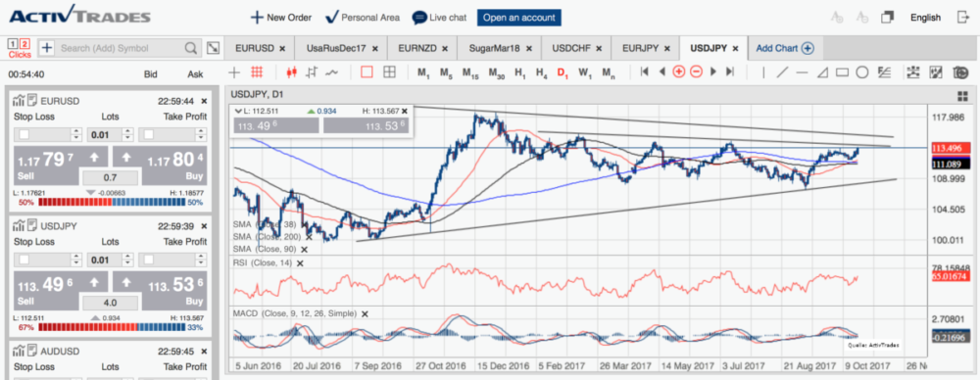Image resolution: width=980 pixels, height=380 pixels.
Task: Switch to two-click trading mode 2
Action: click(x=24, y=44)
